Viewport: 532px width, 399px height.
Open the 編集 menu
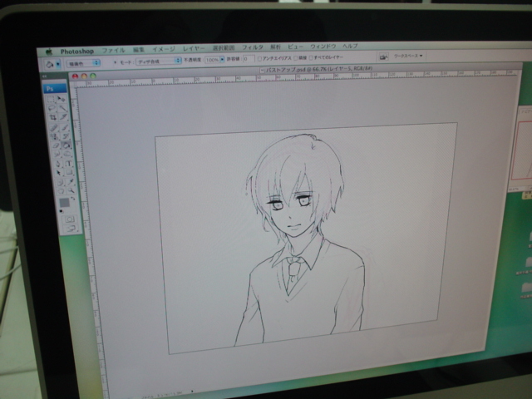[139, 50]
